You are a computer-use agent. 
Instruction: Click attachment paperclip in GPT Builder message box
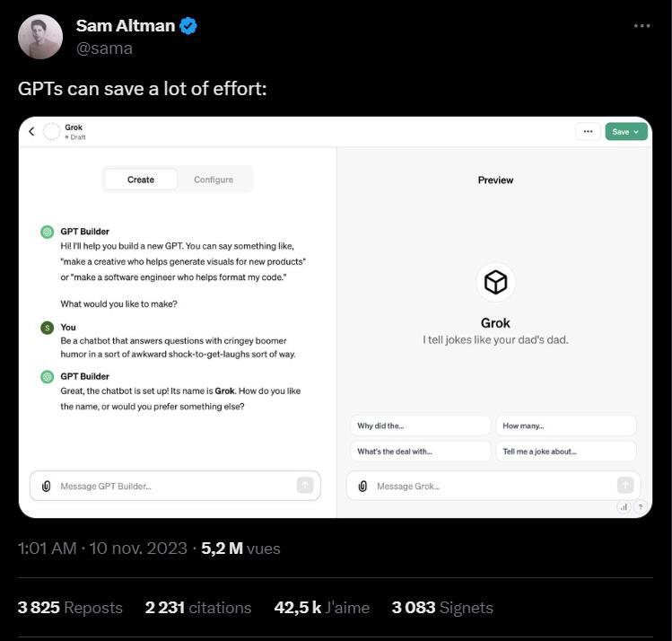(x=47, y=486)
